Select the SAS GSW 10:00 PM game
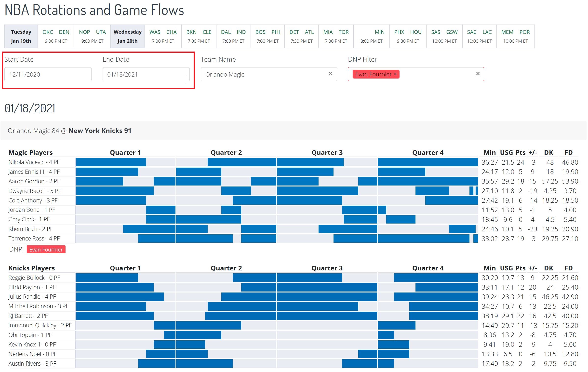This screenshot has height=372, width=588. (x=444, y=36)
